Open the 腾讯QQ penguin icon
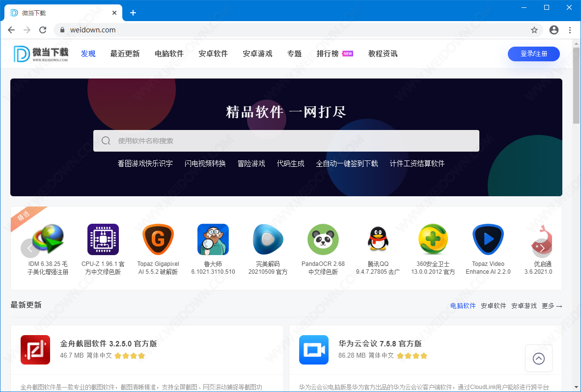The width and height of the screenshot is (581, 392). tap(378, 239)
